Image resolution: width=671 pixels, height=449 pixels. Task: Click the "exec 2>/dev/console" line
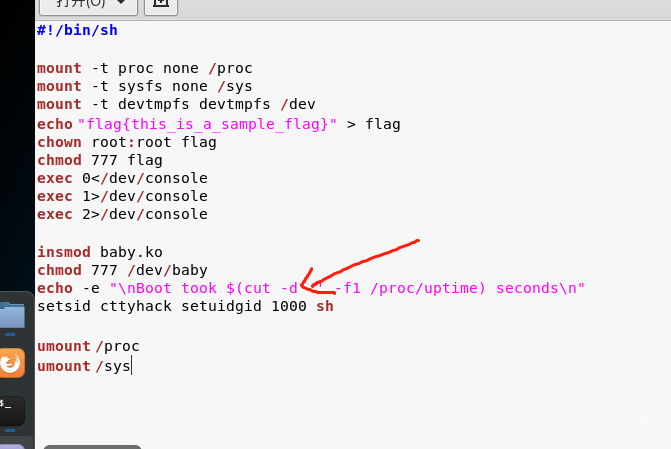coord(122,214)
